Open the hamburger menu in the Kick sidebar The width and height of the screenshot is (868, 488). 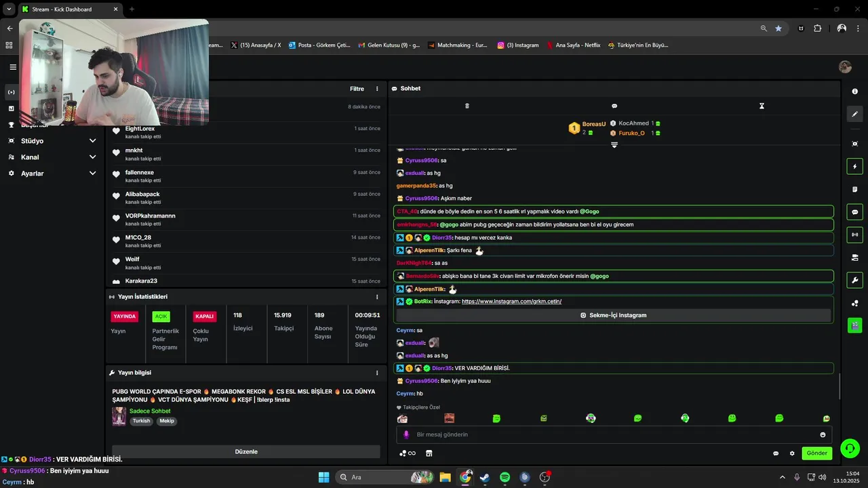pyautogui.click(x=13, y=67)
